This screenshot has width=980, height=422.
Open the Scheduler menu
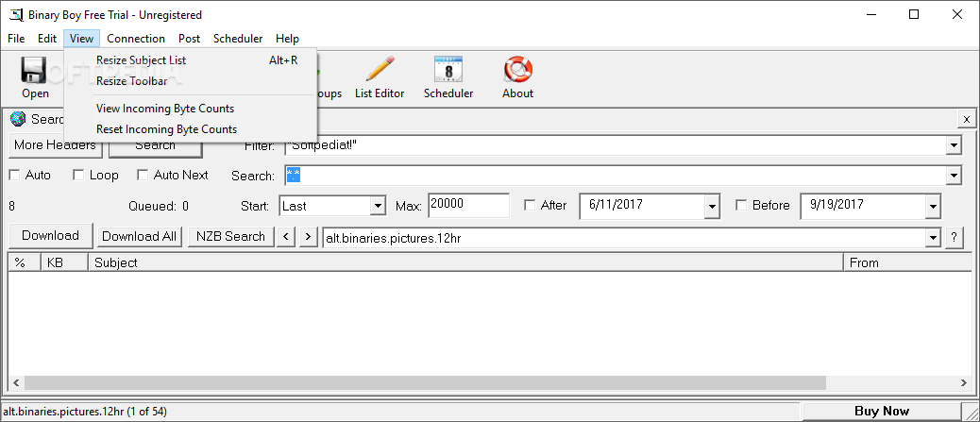point(238,39)
